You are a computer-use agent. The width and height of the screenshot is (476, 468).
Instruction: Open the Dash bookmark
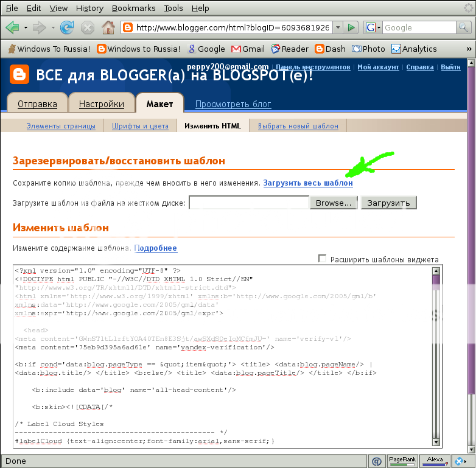(x=330, y=49)
